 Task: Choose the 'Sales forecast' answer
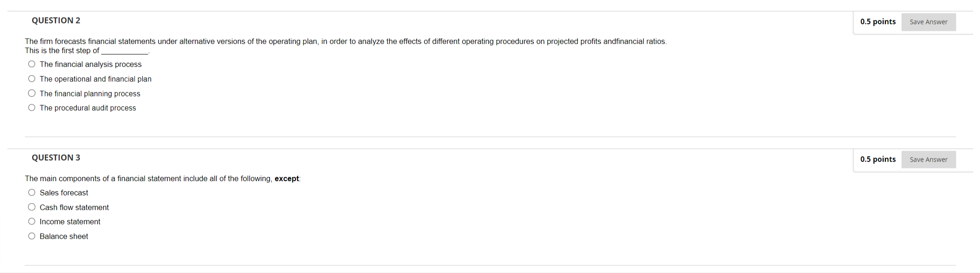click(x=31, y=192)
